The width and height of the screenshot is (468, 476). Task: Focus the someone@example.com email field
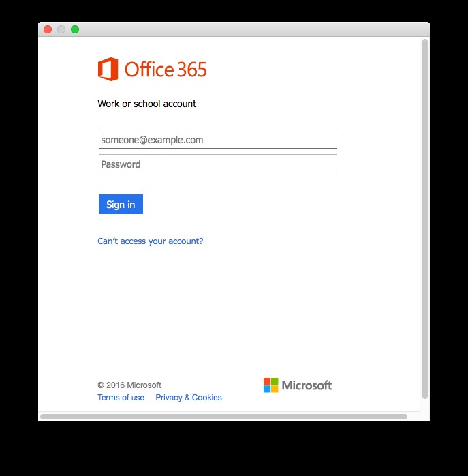click(218, 139)
